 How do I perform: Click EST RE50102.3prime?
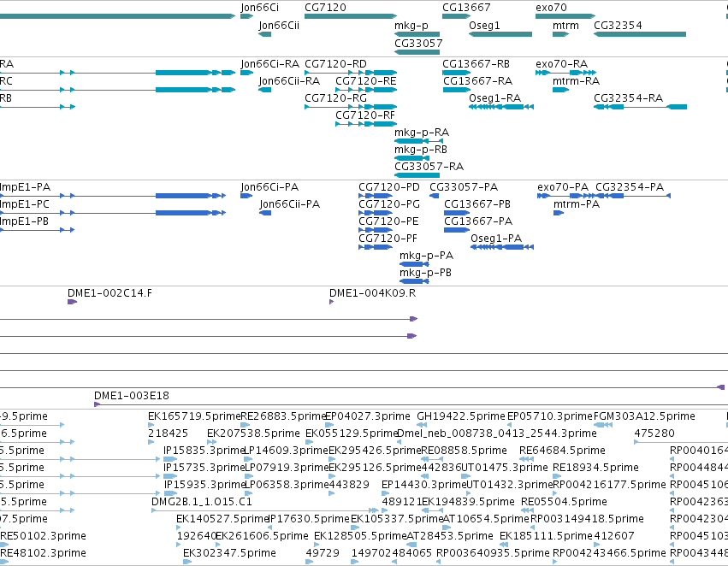point(4,545)
